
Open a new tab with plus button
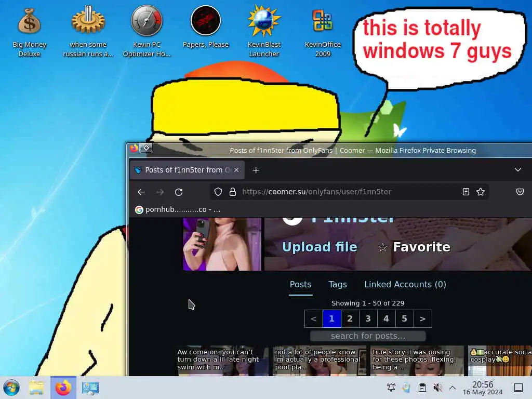(x=256, y=170)
